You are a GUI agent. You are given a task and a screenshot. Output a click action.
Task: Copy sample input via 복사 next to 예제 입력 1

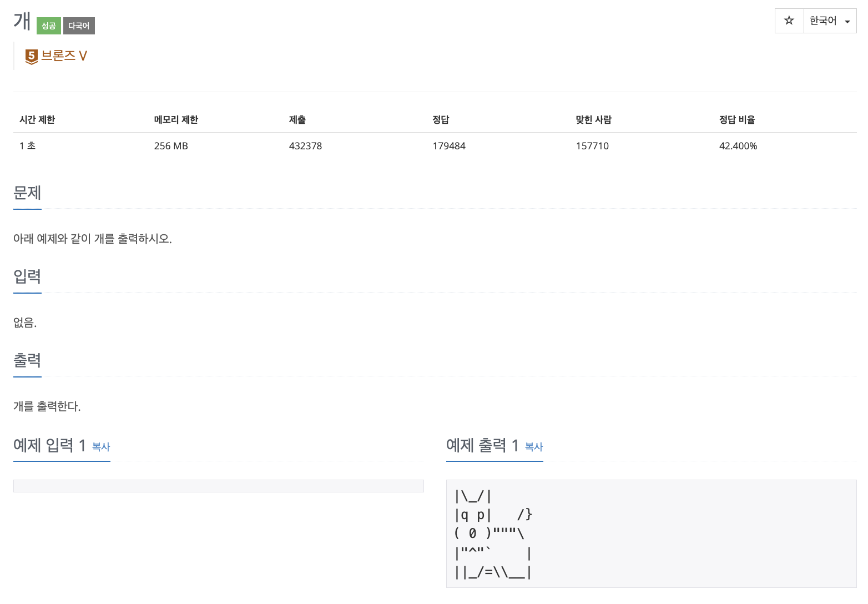(x=101, y=447)
